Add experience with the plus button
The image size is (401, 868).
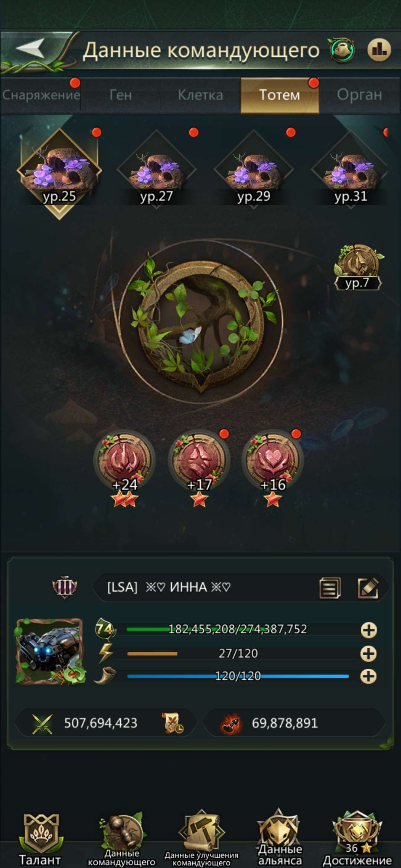(x=369, y=630)
